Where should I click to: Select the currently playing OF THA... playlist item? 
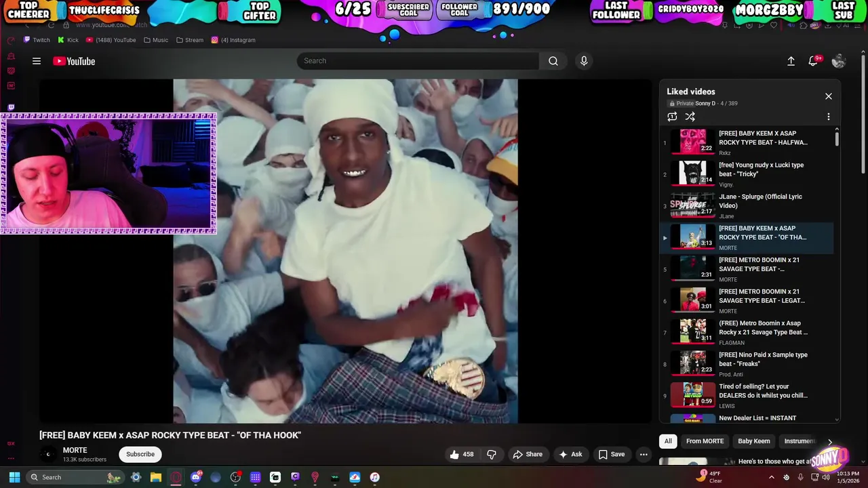tap(746, 238)
